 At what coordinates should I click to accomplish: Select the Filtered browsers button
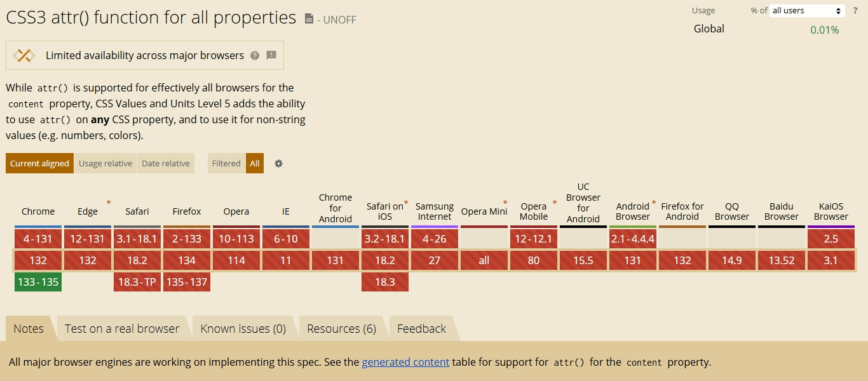(x=226, y=163)
